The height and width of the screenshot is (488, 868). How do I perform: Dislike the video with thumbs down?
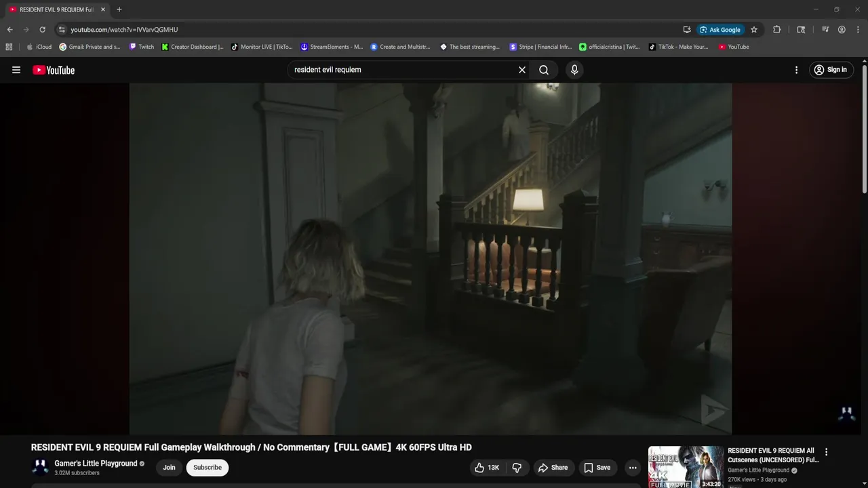coord(517,468)
